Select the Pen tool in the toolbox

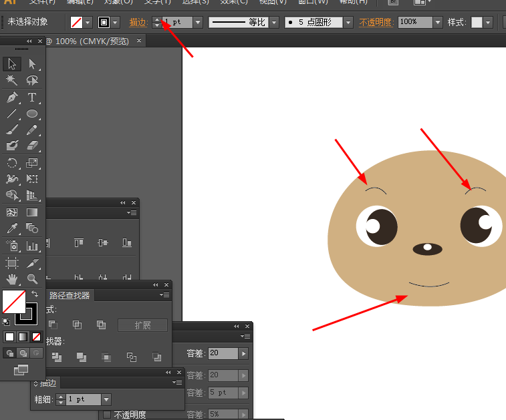tap(12, 97)
